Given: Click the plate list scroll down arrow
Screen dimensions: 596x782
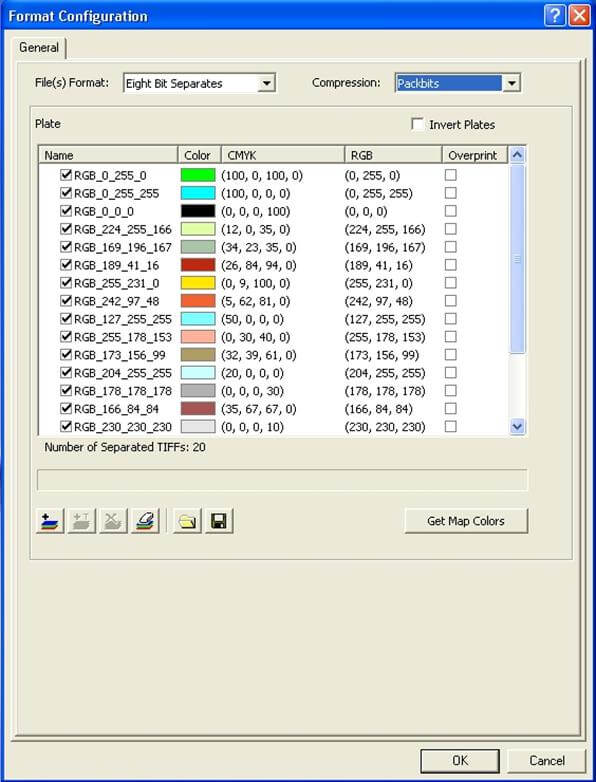Looking at the screenshot, I should pyautogui.click(x=517, y=427).
